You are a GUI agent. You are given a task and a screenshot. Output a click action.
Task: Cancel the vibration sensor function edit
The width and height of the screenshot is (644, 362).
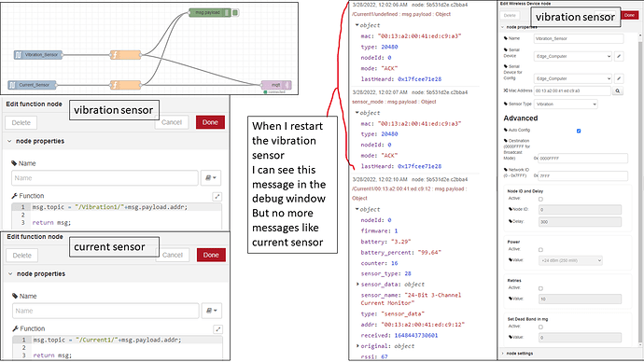172,122
